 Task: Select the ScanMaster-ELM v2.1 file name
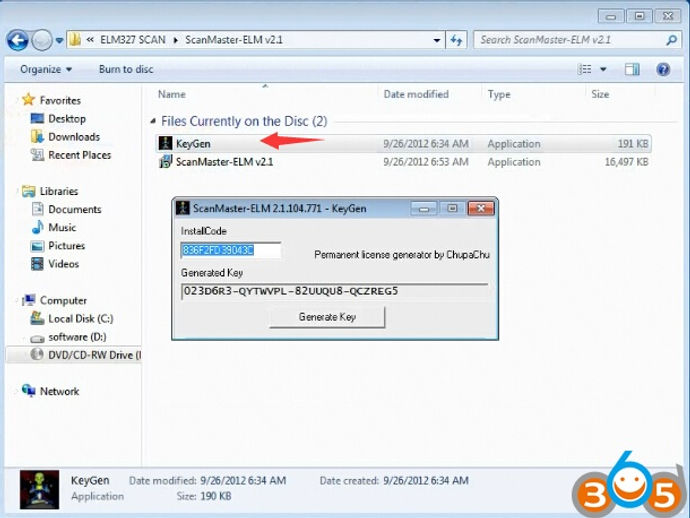(224, 162)
